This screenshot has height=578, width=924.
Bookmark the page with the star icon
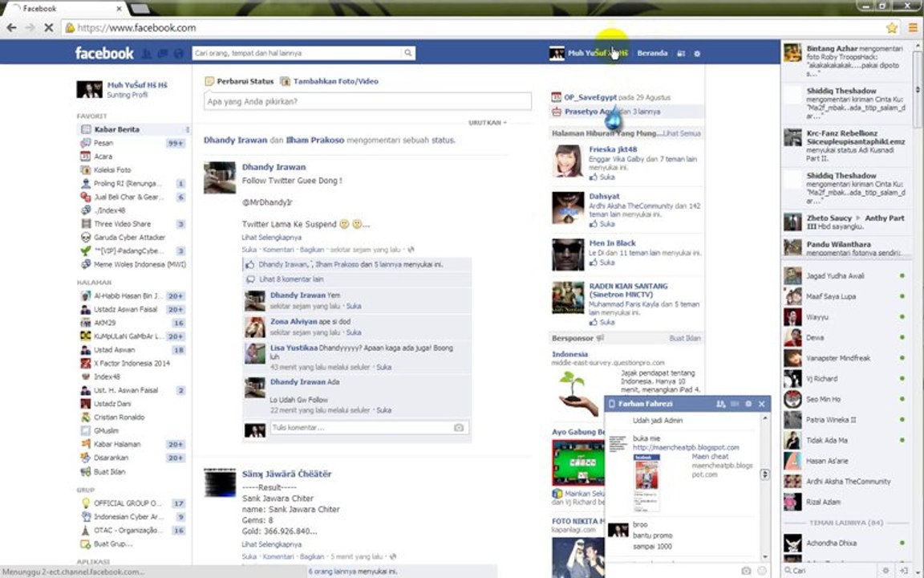[892, 28]
